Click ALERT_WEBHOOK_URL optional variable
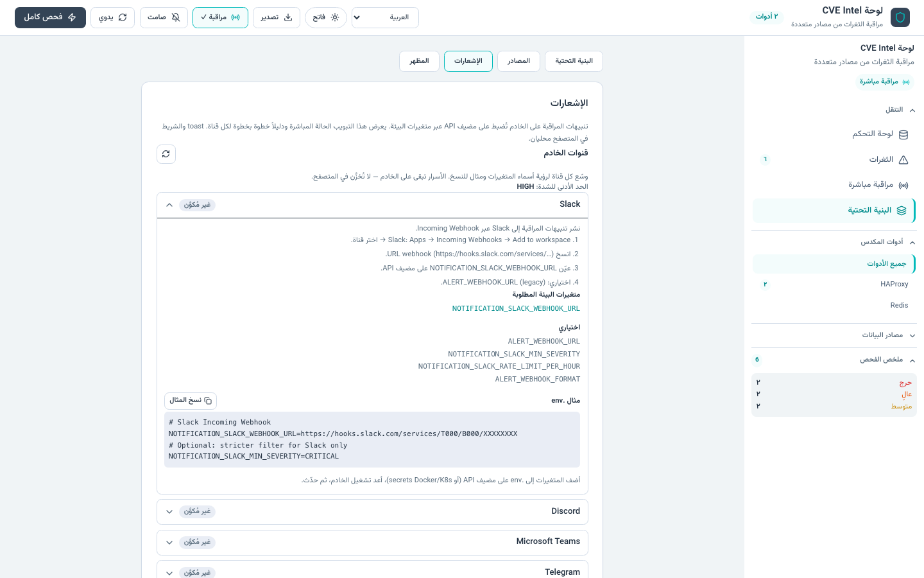Image resolution: width=924 pixels, height=578 pixels. click(544, 342)
